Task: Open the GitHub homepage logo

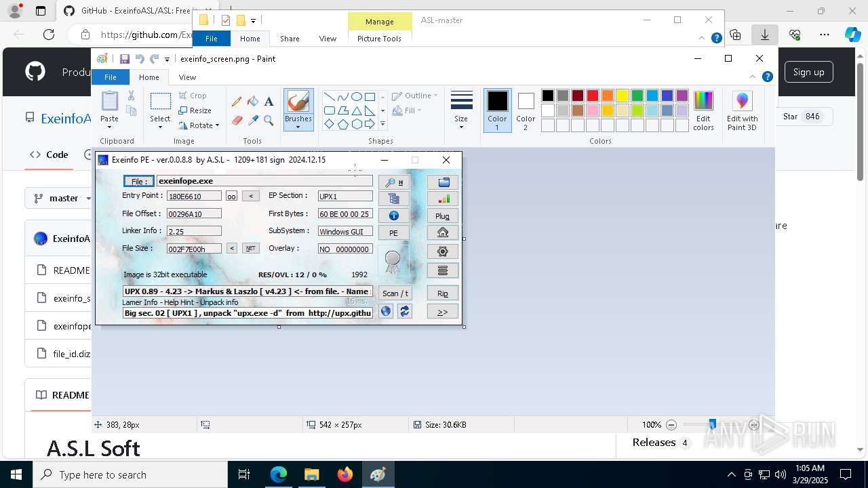Action: tap(35, 72)
